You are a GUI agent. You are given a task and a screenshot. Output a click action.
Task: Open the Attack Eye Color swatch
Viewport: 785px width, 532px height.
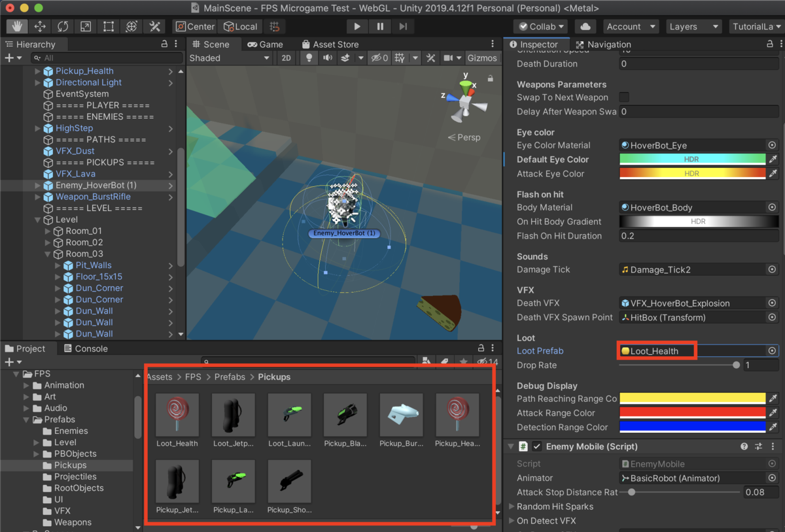tap(693, 174)
